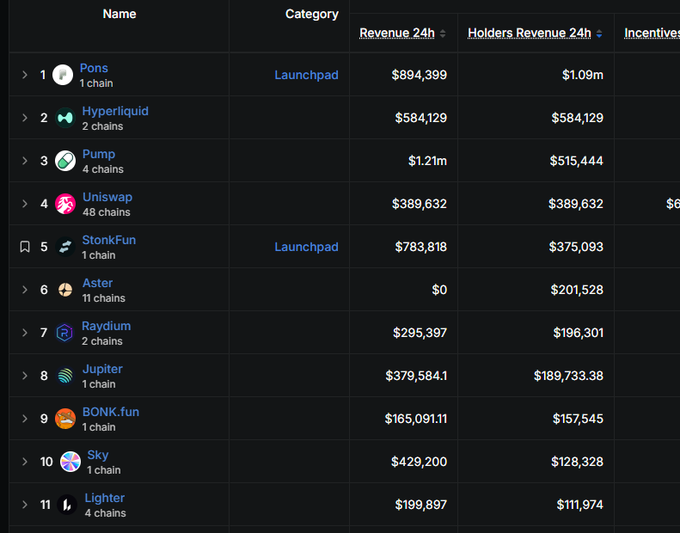
Task: Select Aster revenue value $0
Action: 439,290
